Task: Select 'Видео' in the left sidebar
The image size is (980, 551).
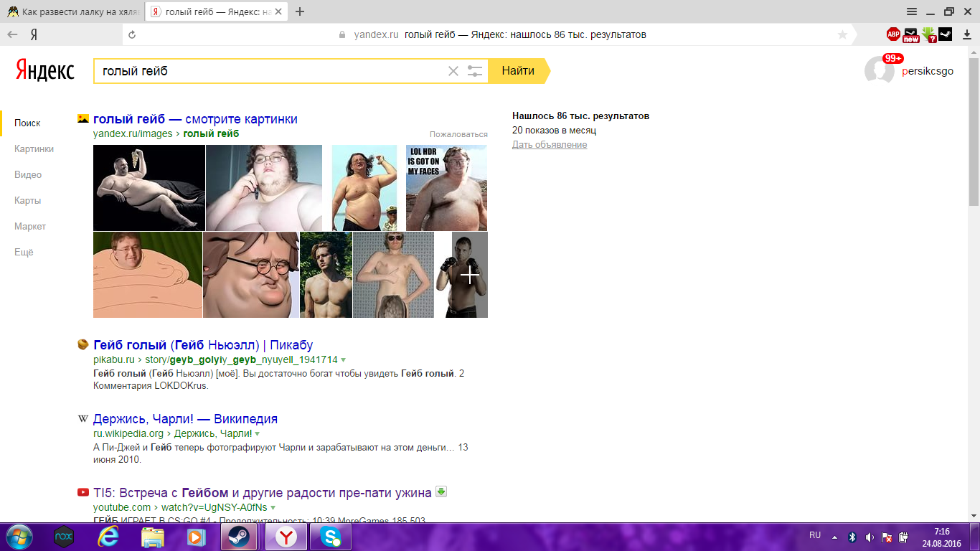Action: (28, 175)
